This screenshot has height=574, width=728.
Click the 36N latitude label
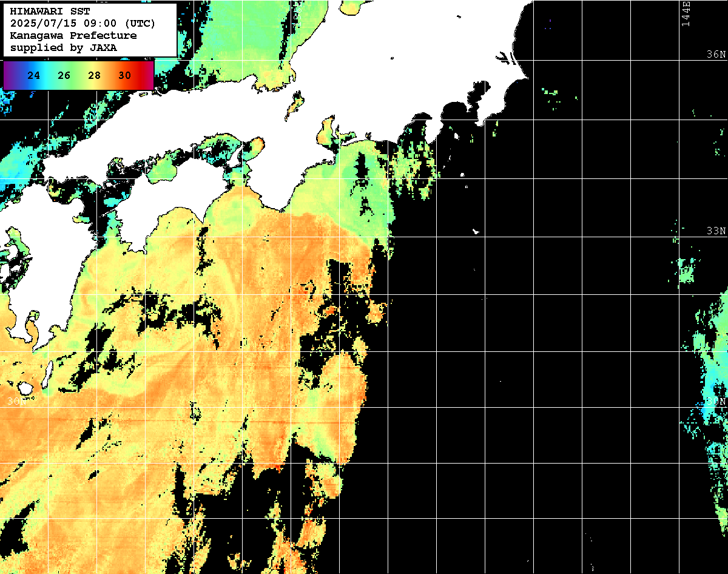pos(716,55)
